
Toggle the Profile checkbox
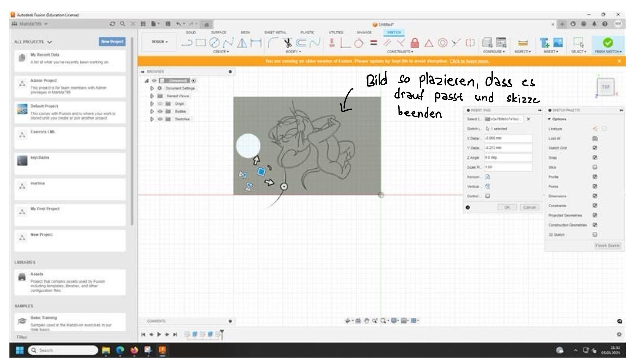point(595,177)
